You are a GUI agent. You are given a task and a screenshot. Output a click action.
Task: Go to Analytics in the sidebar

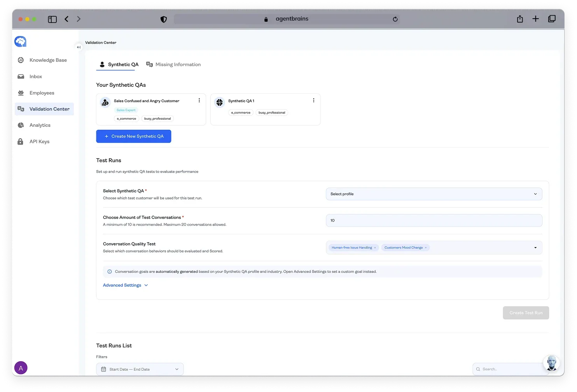pos(40,125)
